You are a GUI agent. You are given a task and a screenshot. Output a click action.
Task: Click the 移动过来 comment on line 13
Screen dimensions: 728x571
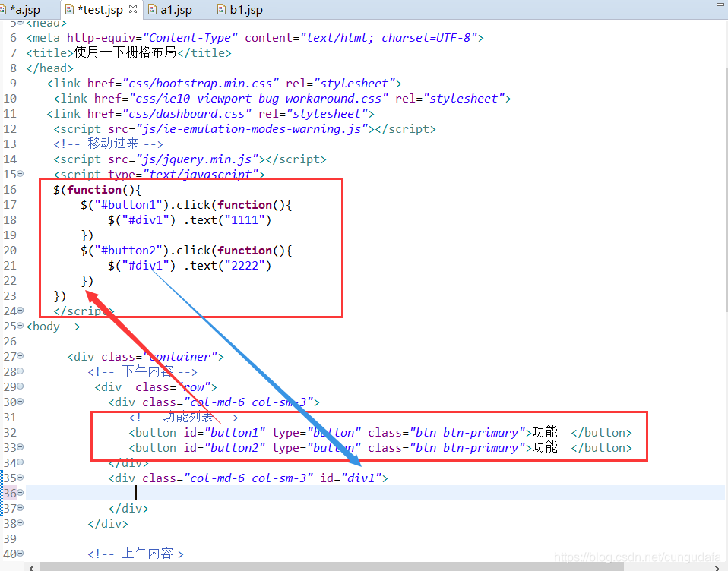108,144
